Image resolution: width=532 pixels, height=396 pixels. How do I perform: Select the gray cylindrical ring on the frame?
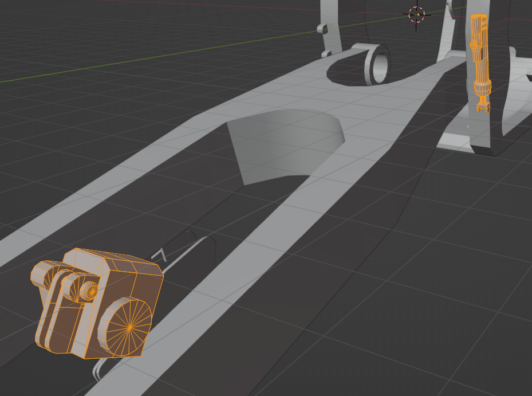click(379, 65)
